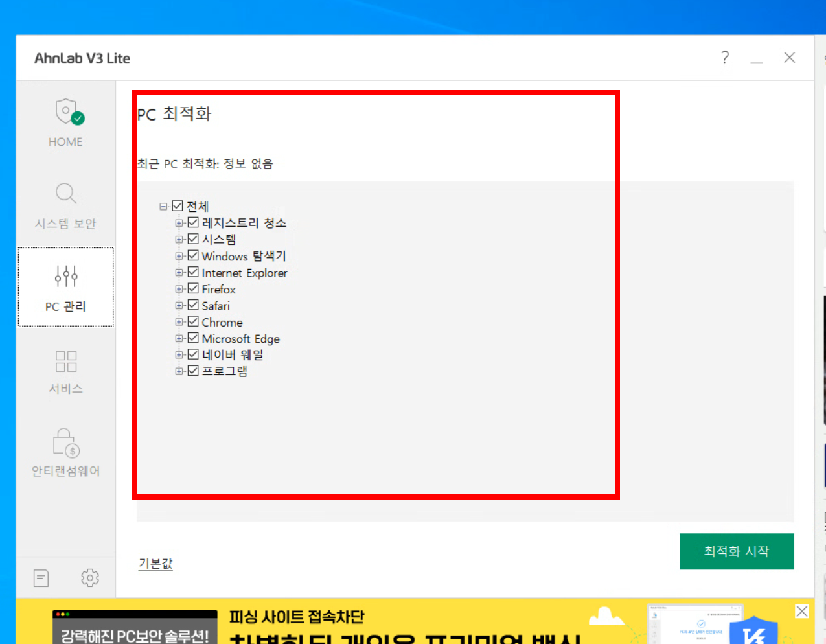Select the Chrome tree label
Image resolution: width=826 pixels, height=644 pixels.
(222, 322)
